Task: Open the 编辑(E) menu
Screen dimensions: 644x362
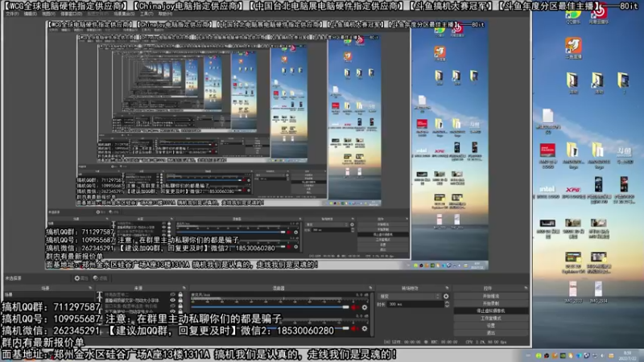Action: [x=30, y=14]
